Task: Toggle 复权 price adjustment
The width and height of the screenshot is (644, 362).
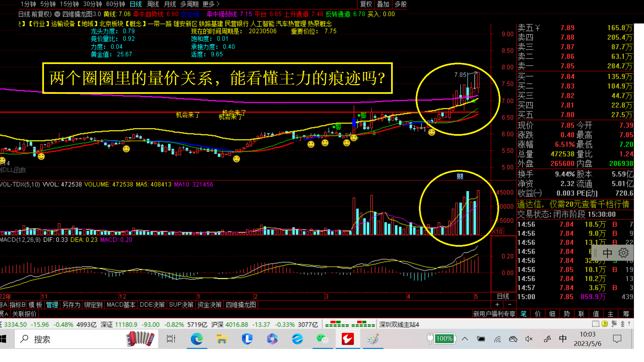Action: click(x=366, y=4)
